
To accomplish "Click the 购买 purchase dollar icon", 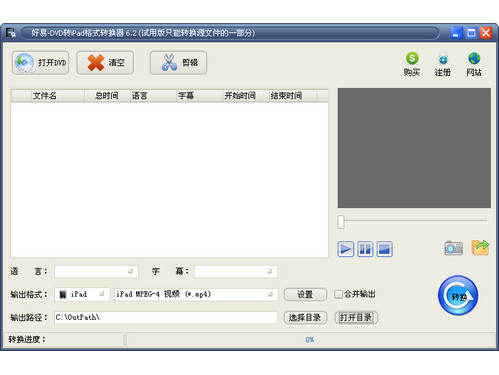I will pos(412,64).
